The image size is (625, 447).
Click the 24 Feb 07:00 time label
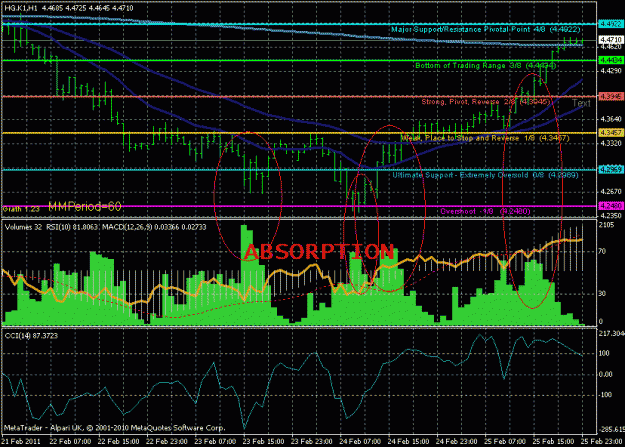360,441
